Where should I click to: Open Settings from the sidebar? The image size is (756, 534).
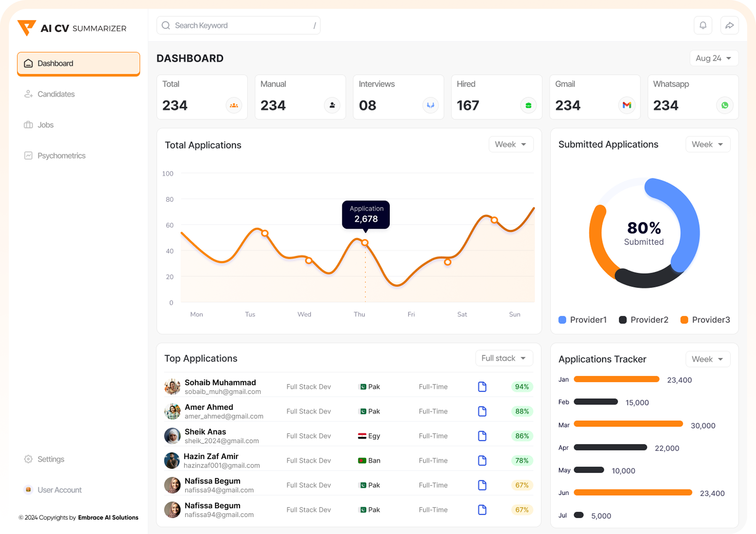[x=51, y=459]
